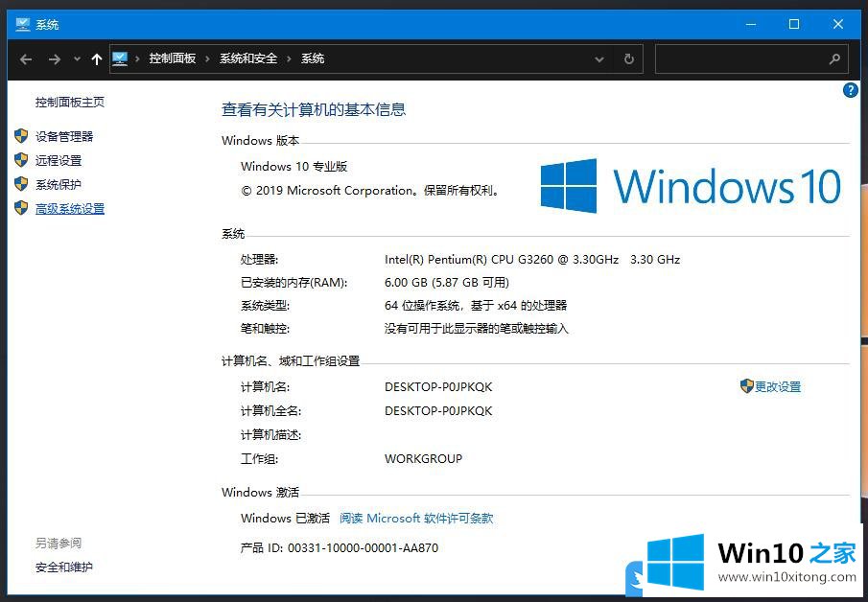This screenshot has width=868, height=602.
Task: Click the Windows 已激活 status text
Action: click(285, 519)
